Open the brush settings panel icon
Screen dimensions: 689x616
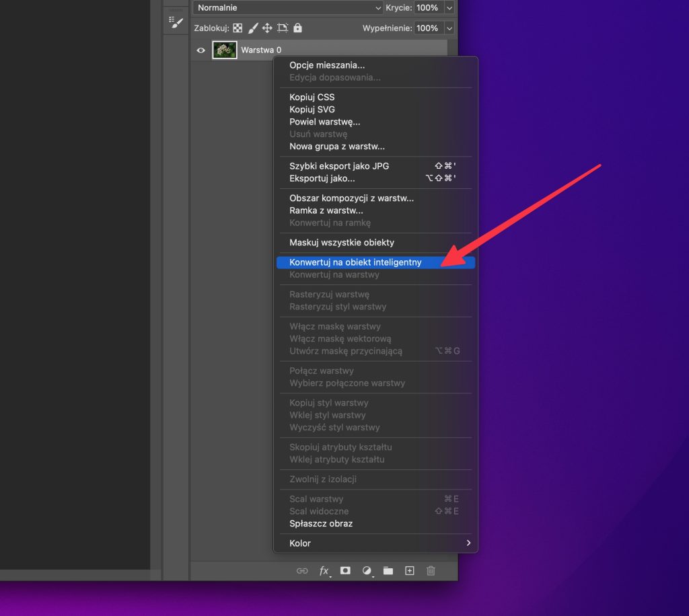pyautogui.click(x=176, y=22)
